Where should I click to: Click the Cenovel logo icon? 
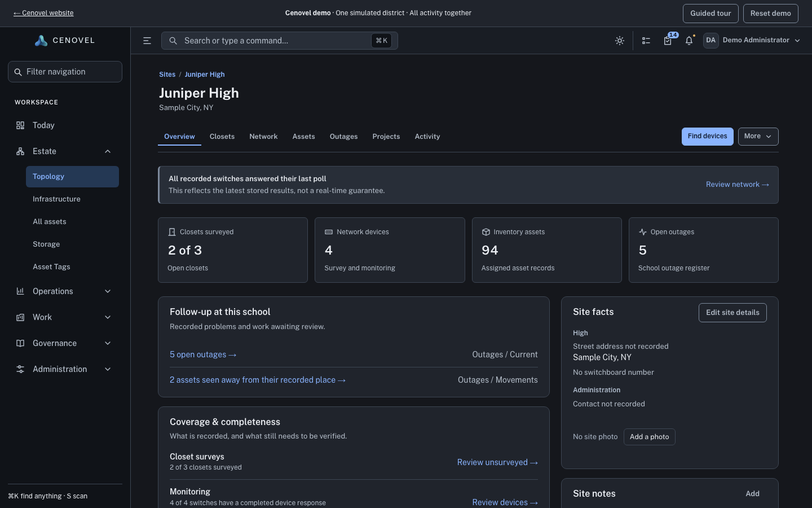pos(41,41)
